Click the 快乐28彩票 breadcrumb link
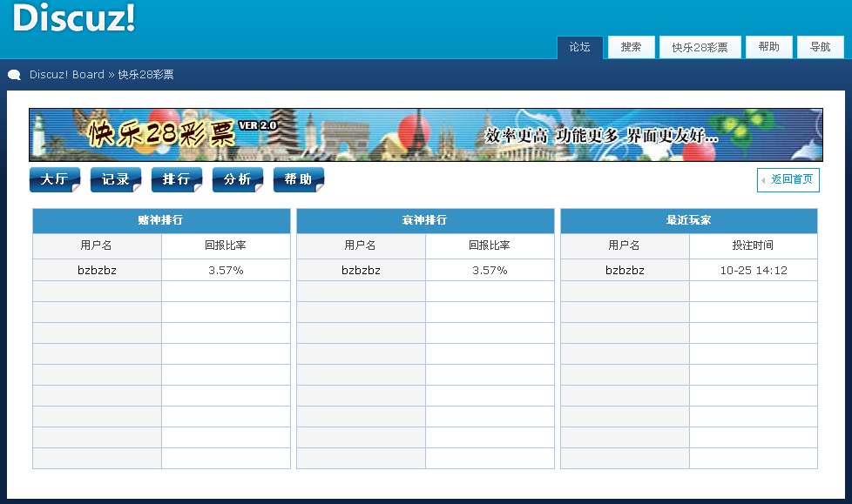This screenshot has width=852, height=504. [x=145, y=74]
